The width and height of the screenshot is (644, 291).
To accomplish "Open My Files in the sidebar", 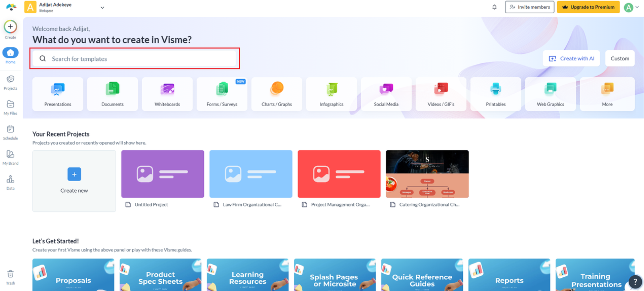I will coord(10,107).
